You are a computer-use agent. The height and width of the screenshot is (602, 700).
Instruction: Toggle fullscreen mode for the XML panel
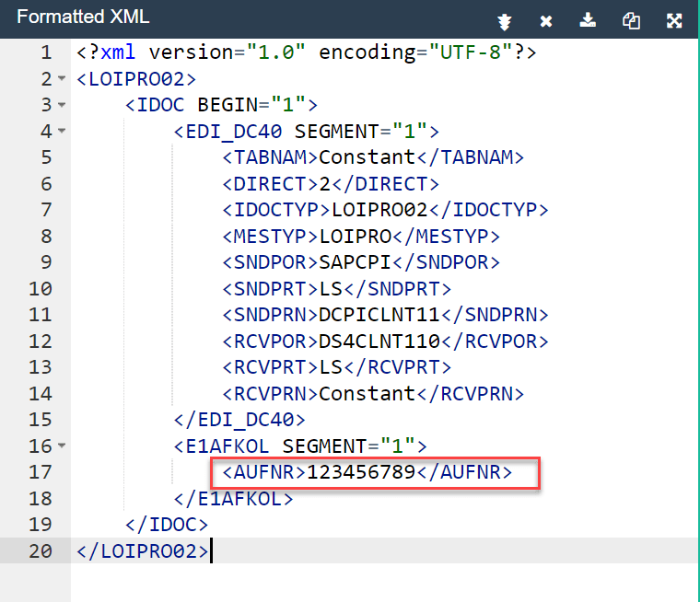[673, 20]
